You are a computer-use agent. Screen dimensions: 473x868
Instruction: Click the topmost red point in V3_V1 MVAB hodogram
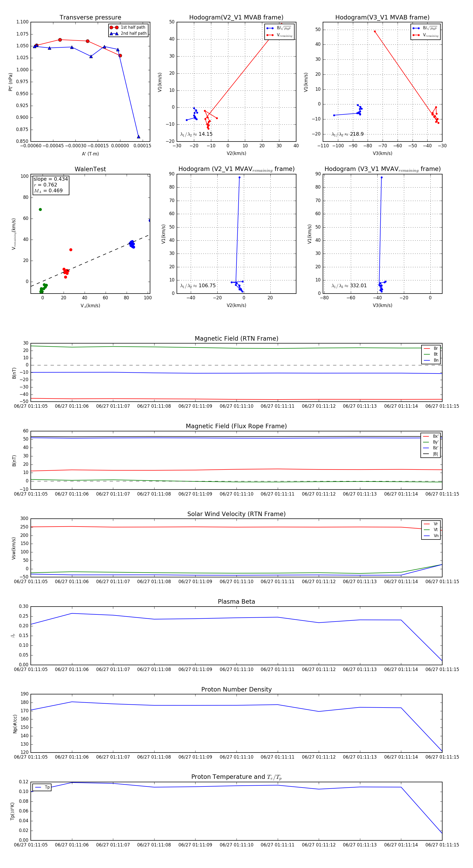point(375,31)
